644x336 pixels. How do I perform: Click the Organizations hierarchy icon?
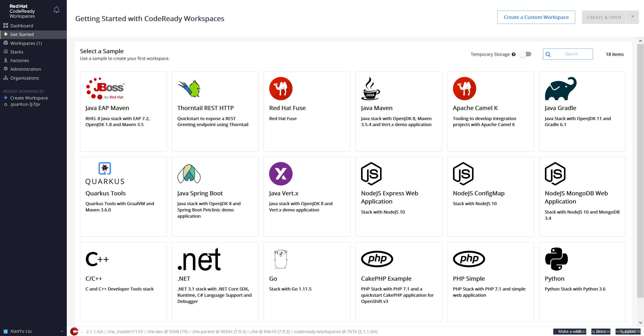6,78
